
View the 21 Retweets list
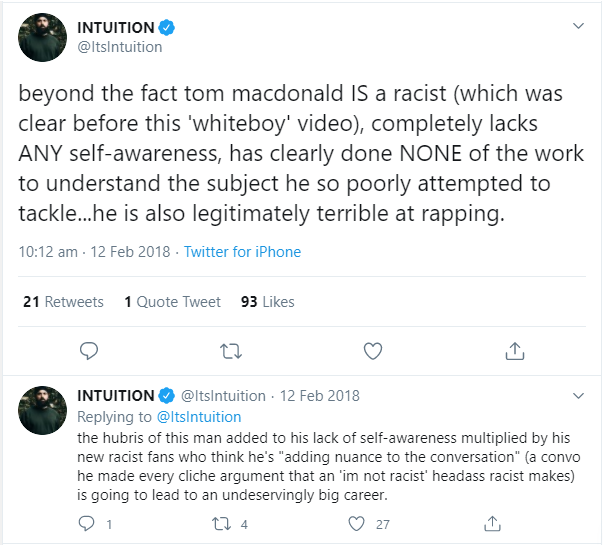coord(63,302)
